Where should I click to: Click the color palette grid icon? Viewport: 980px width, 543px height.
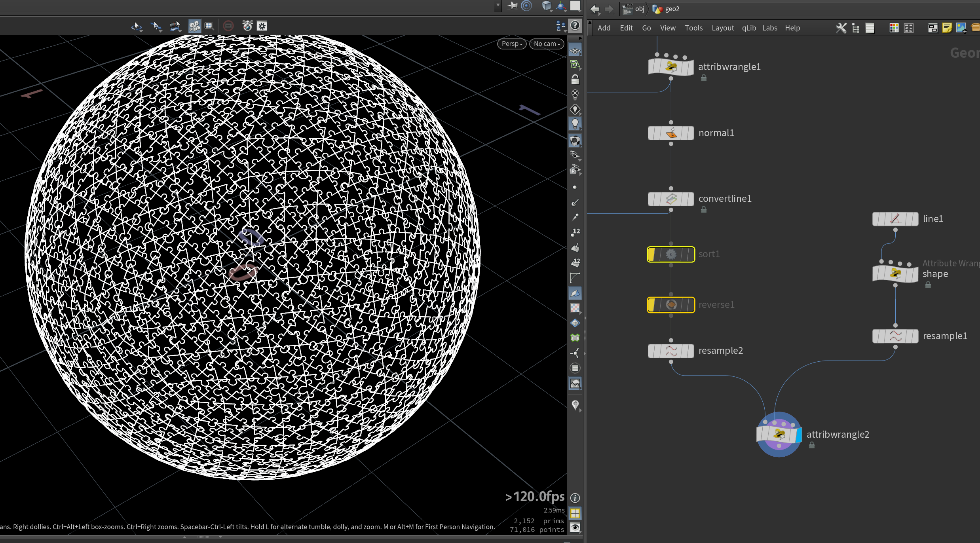[894, 28]
